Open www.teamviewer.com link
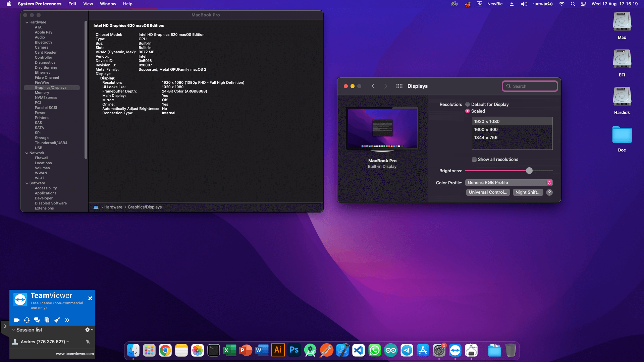Viewport: 644px width, 362px height. pyautogui.click(x=75, y=354)
